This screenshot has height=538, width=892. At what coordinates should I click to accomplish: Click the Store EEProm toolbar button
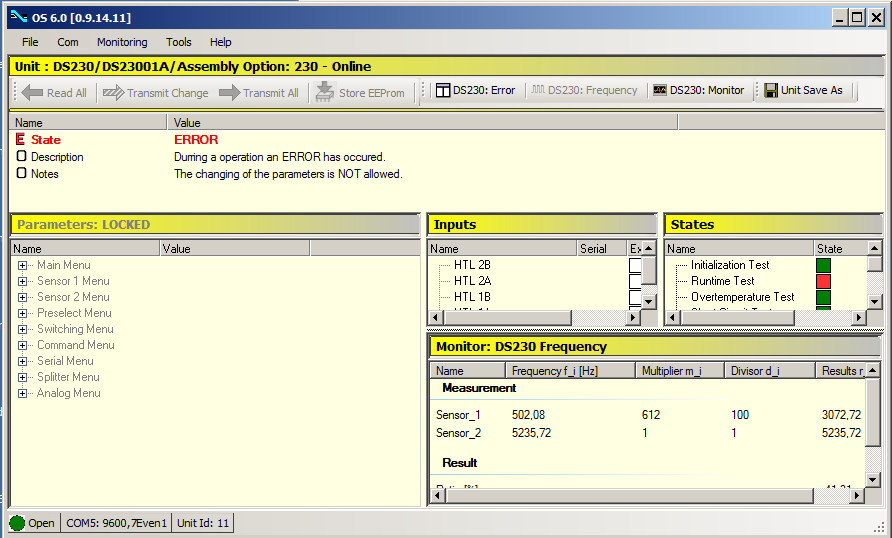tap(359, 92)
